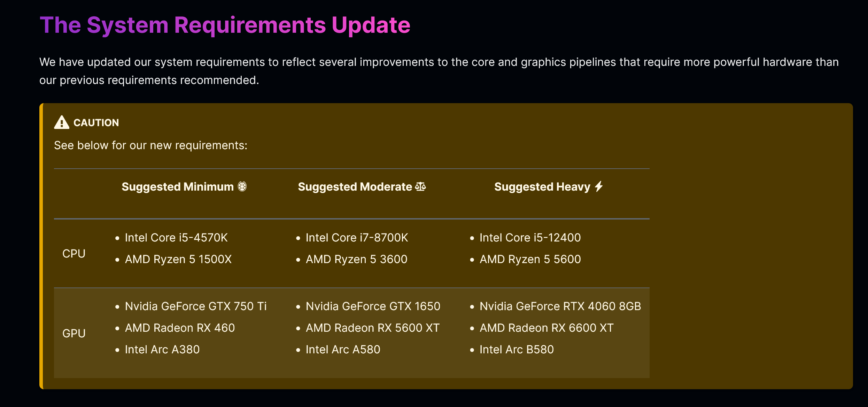Click AMD Radeon RX 5600 XT entry

click(x=373, y=328)
